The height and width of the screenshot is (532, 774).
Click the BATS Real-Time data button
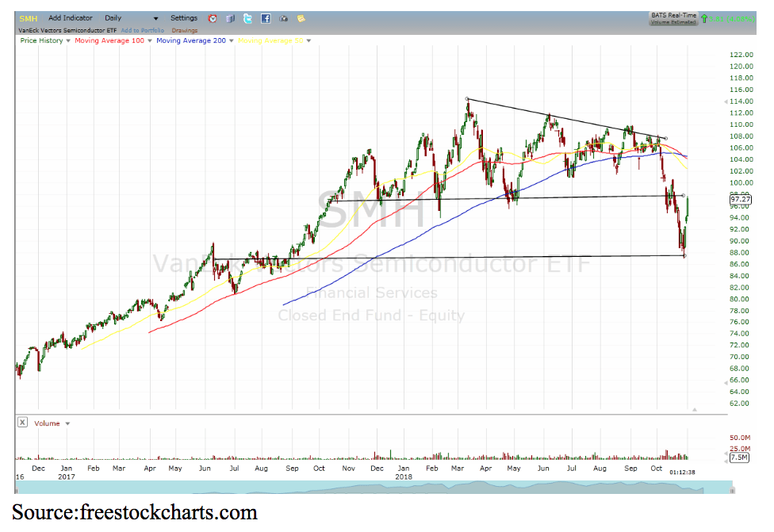point(673,18)
